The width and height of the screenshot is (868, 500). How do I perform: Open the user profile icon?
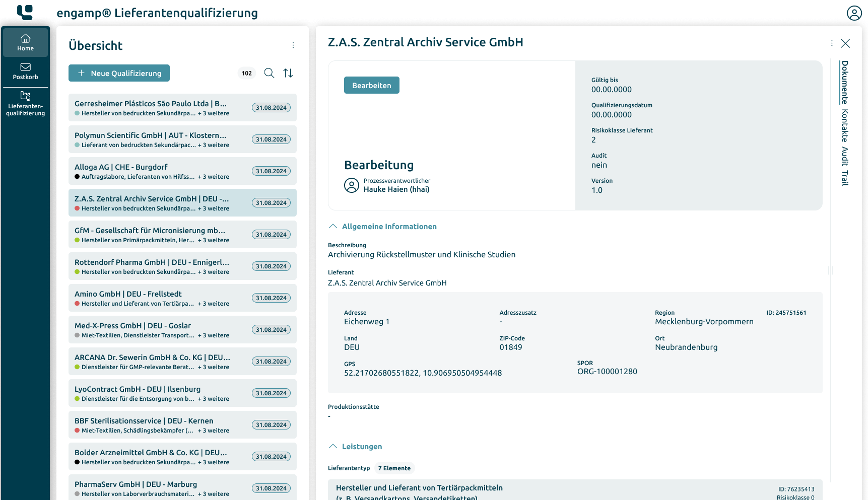pos(854,13)
